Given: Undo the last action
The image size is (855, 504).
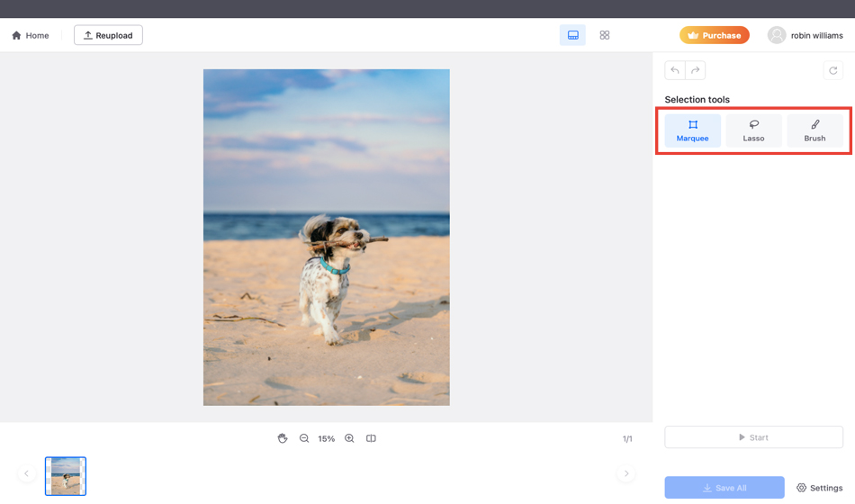Looking at the screenshot, I should tap(675, 70).
